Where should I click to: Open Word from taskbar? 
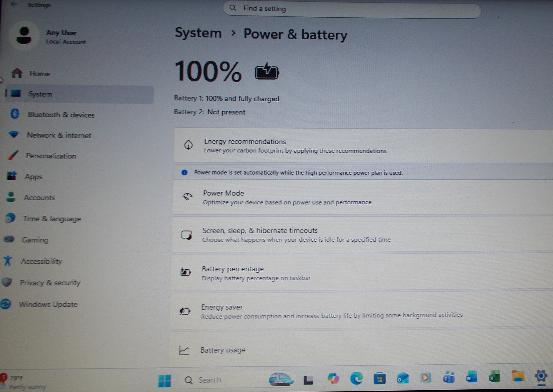(x=471, y=376)
